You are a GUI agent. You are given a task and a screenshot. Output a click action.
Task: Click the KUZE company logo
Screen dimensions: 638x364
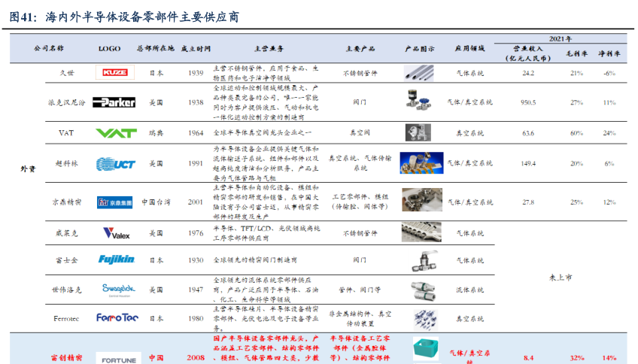(114, 73)
